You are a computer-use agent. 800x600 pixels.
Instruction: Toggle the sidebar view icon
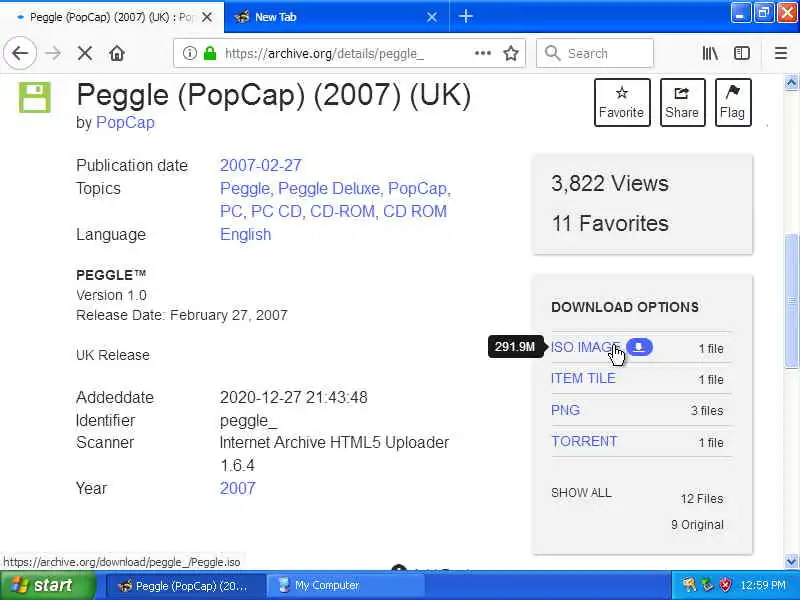click(742, 53)
